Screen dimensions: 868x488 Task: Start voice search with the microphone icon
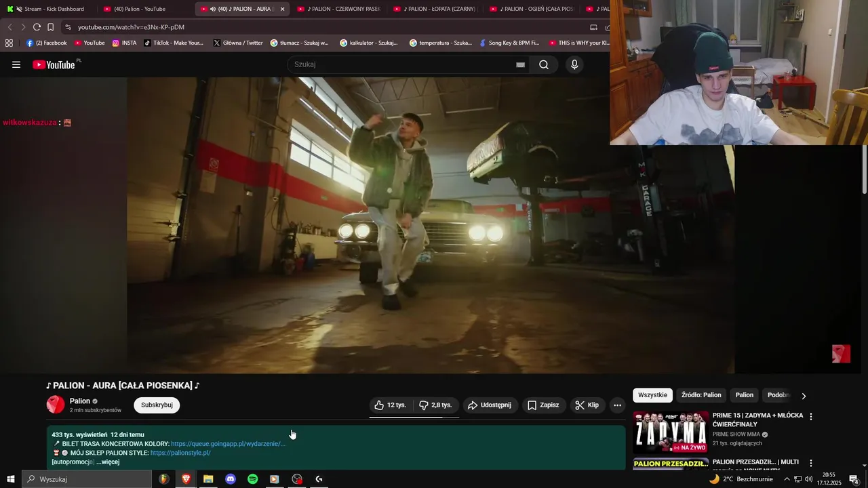pos(574,64)
